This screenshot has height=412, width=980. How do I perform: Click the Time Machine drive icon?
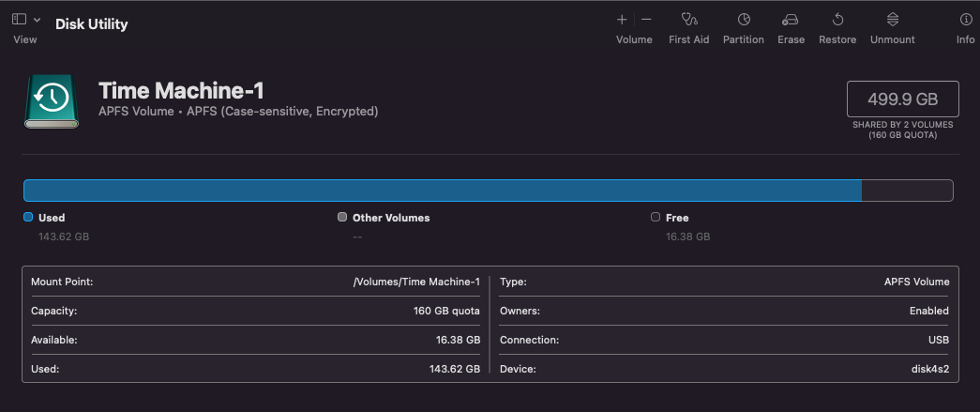53,101
